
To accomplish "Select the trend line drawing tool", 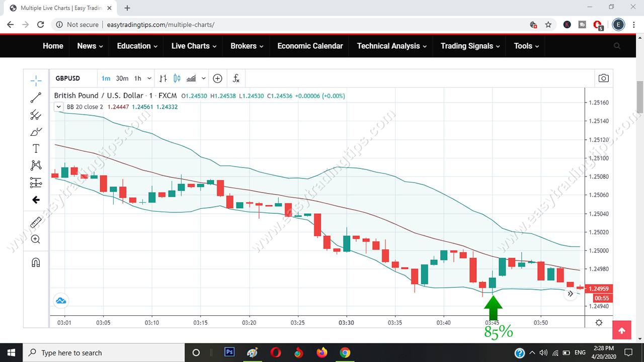I will pos(35,98).
